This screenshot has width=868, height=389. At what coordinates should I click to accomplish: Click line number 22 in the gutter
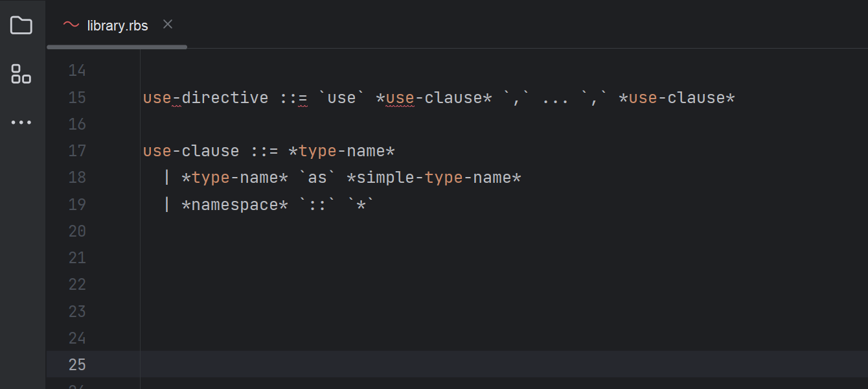tap(77, 285)
